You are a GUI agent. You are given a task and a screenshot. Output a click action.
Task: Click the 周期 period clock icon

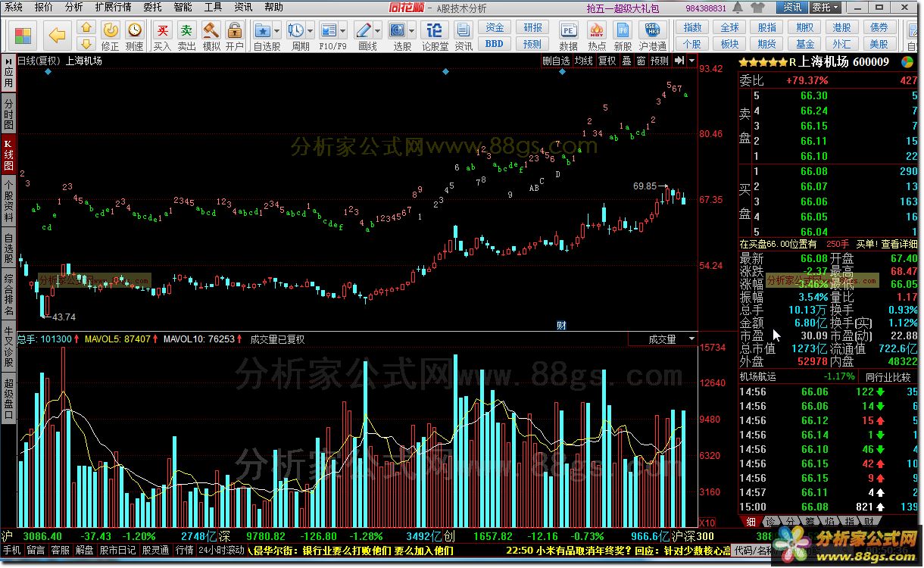(x=296, y=30)
